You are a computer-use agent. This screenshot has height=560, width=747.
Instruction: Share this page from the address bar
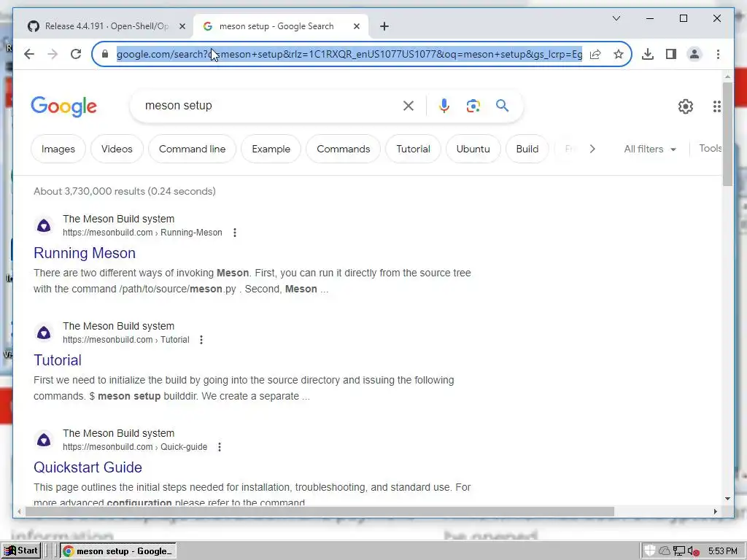point(595,54)
